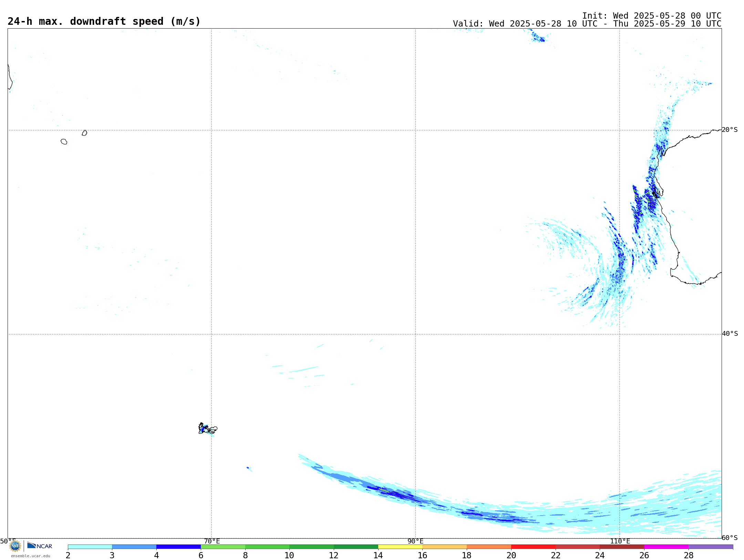Select the light cyan 2-3 m/s swatch
The image size is (744, 560).
click(x=90, y=547)
